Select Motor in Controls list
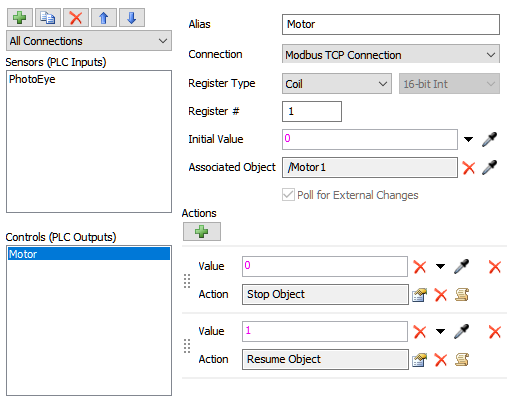Image resolution: width=514 pixels, height=398 pixels. click(x=89, y=254)
